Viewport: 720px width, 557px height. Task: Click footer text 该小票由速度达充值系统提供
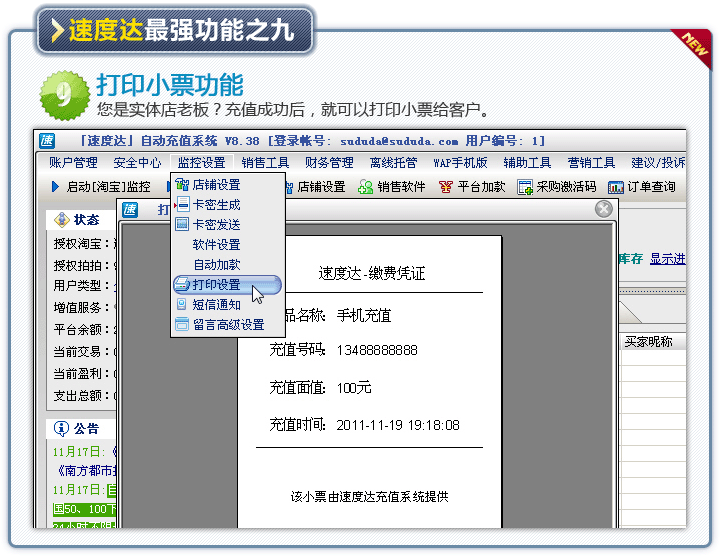[x=370, y=496]
